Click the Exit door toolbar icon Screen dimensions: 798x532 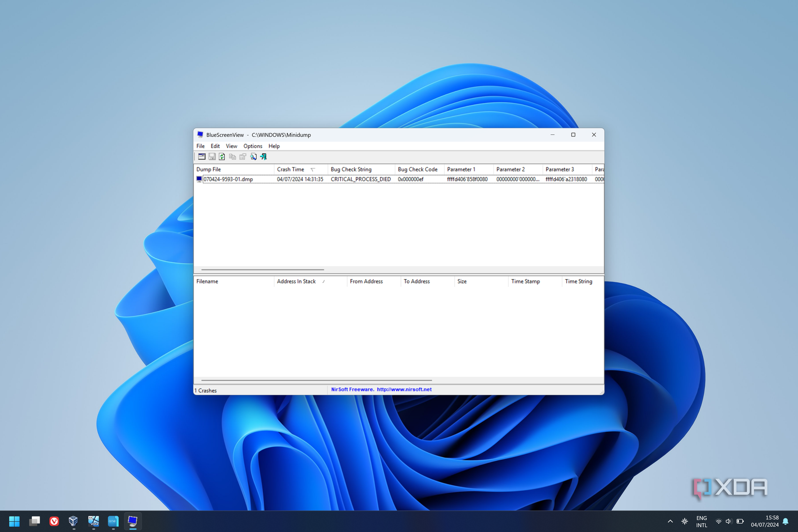[264, 157]
